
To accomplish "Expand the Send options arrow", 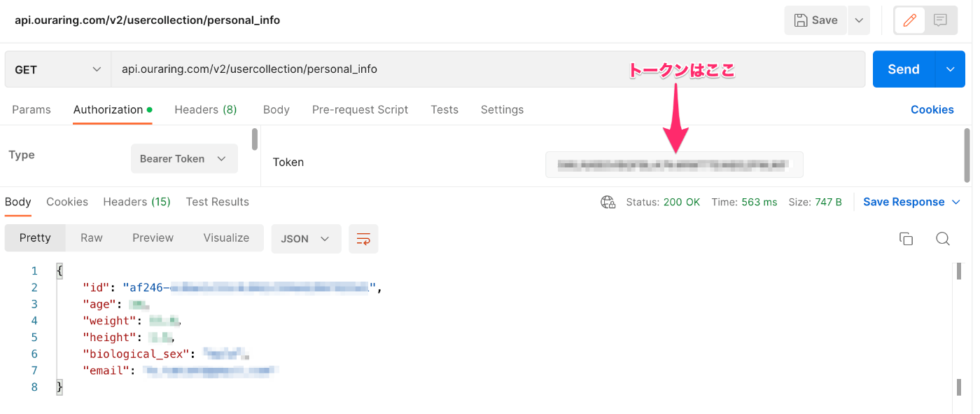I will (x=951, y=69).
